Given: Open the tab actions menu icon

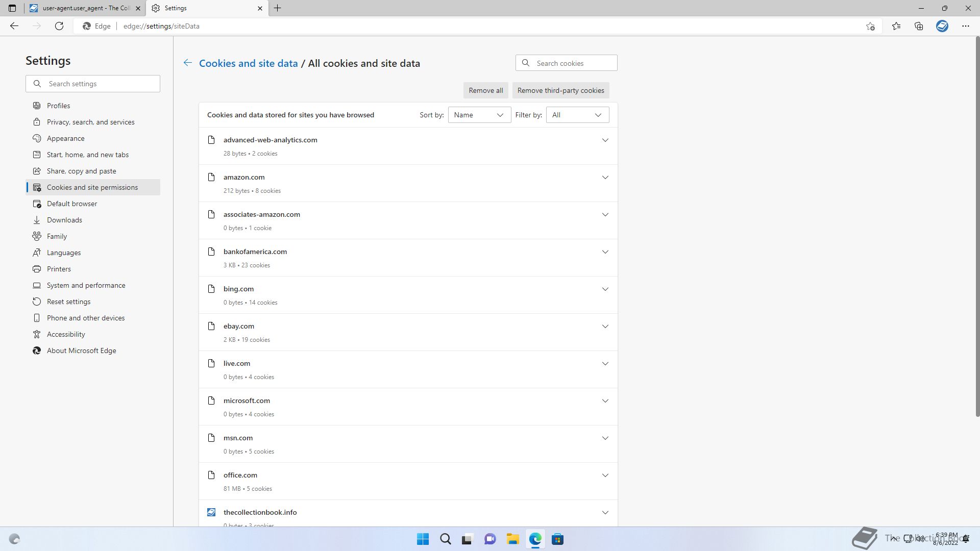Looking at the screenshot, I should (12, 8).
